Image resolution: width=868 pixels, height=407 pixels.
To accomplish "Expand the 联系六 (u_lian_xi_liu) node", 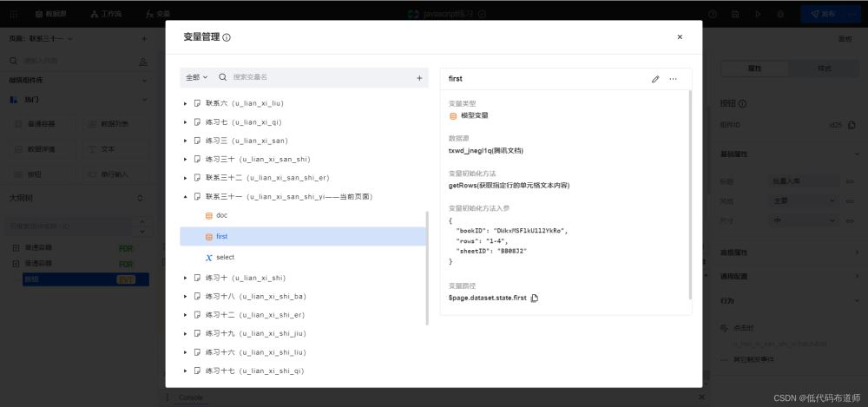I will coord(186,103).
